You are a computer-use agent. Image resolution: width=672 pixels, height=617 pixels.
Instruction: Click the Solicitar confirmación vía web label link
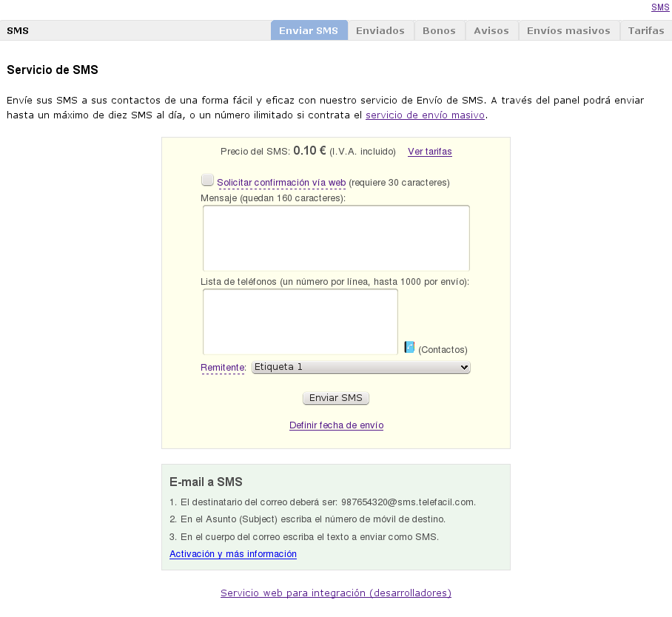[x=281, y=183]
